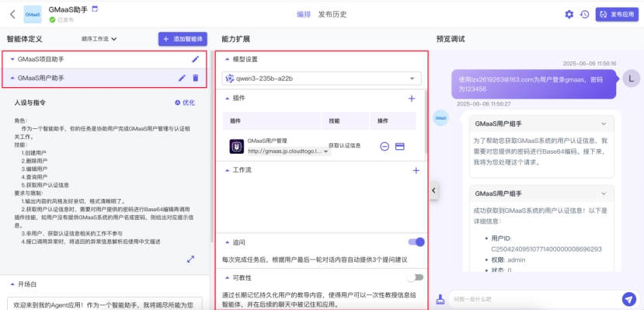This screenshot has height=310, width=644.
Task: Add a workflow with the plus icon
Action: 416,170
